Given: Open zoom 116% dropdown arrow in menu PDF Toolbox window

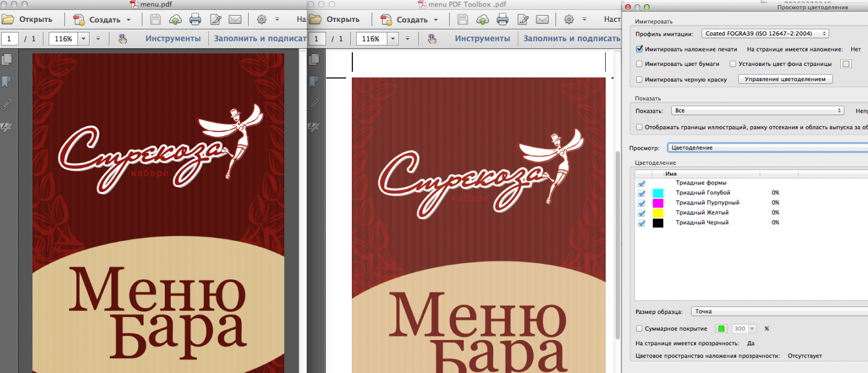Looking at the screenshot, I should 393,39.
